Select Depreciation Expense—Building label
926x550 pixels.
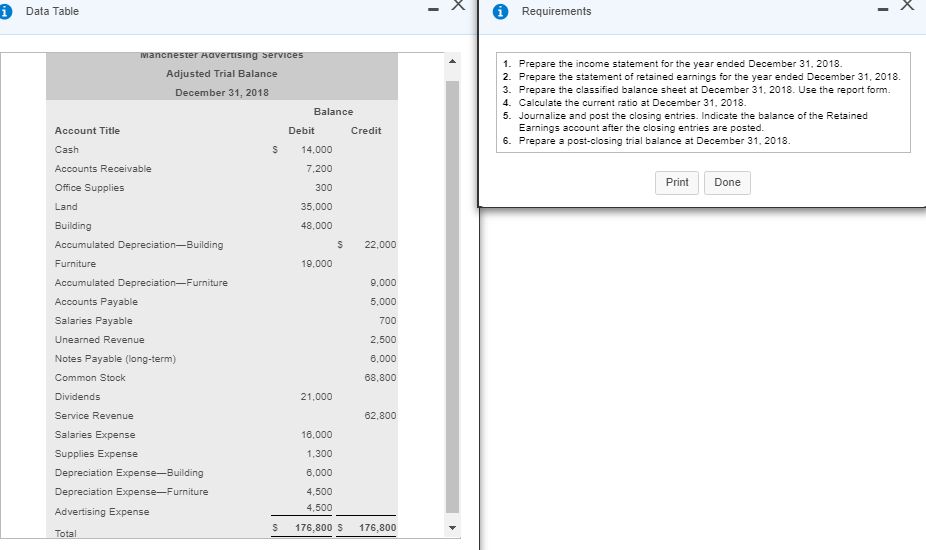tap(129, 473)
